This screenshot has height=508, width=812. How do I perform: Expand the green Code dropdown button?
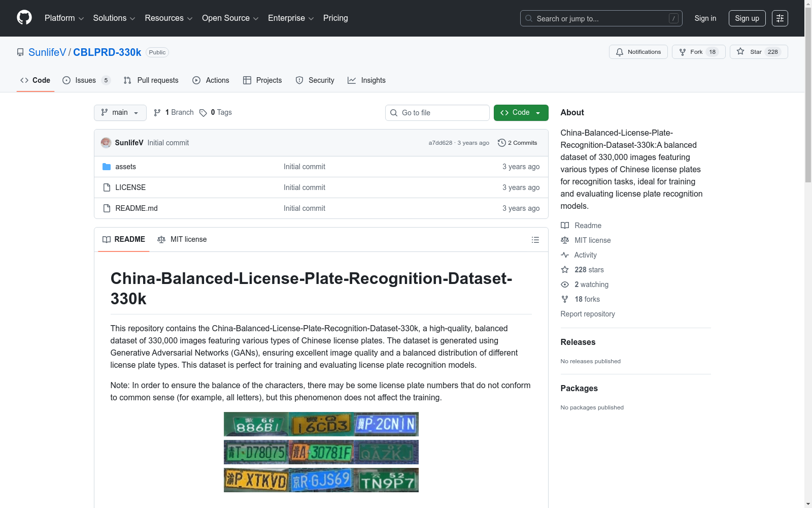pyautogui.click(x=521, y=113)
